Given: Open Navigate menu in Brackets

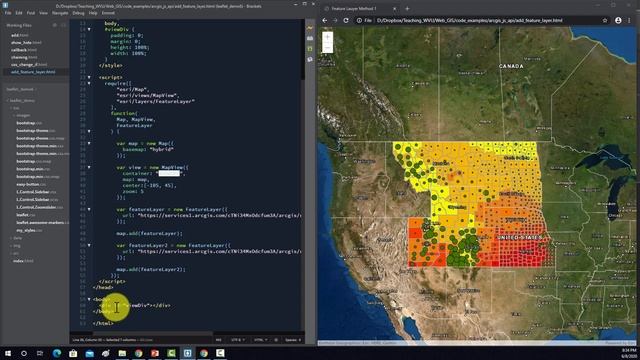Looking at the screenshot, I should click(x=60, y=13).
